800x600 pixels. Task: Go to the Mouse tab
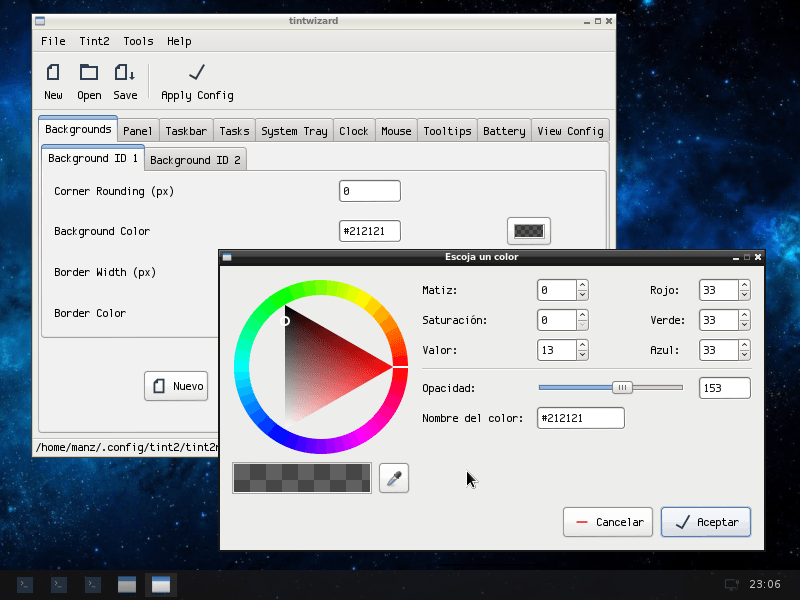[x=396, y=131]
